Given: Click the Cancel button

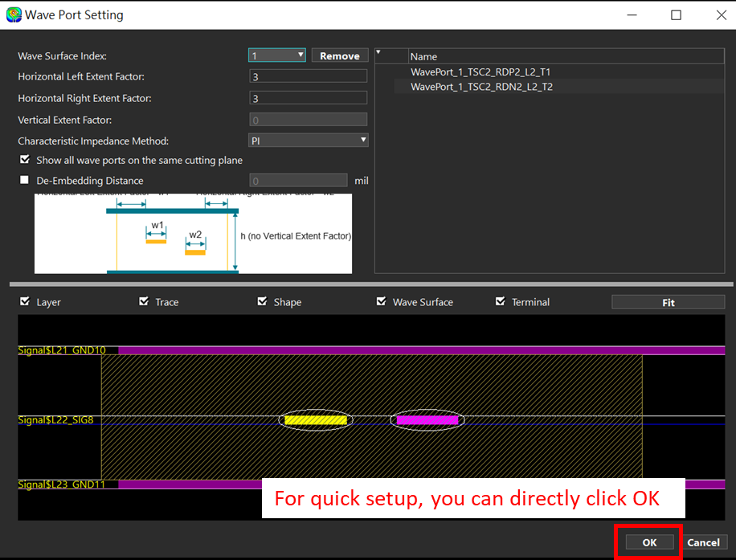Looking at the screenshot, I should point(703,542).
